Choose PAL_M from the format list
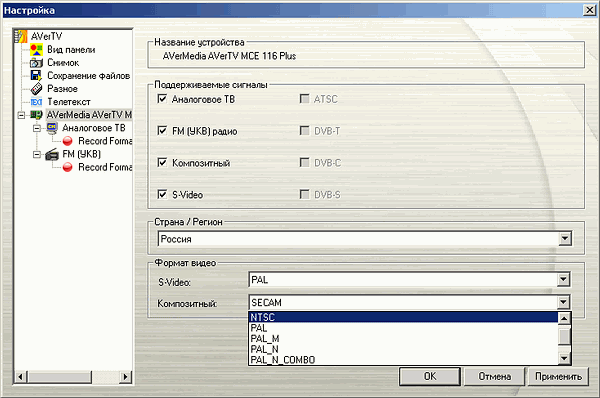 coord(403,339)
